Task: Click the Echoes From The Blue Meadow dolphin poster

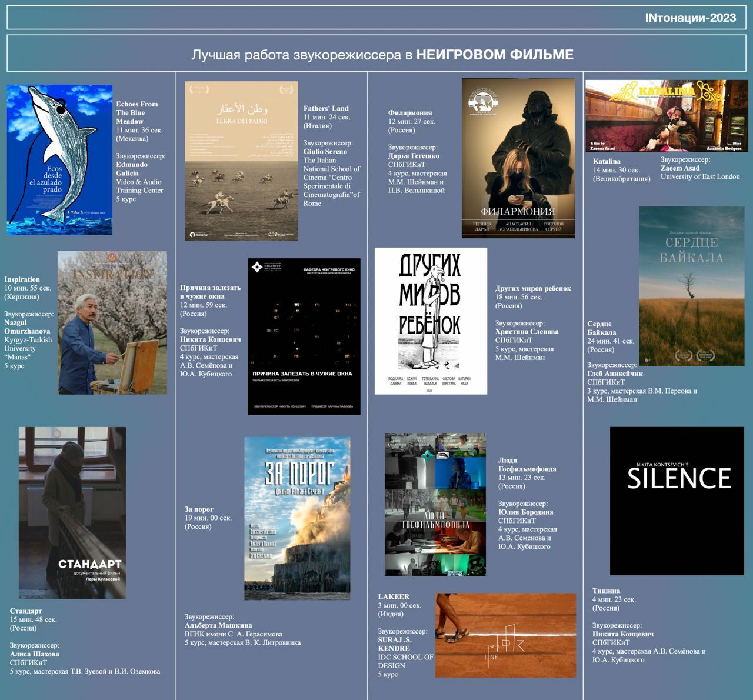Action: 59,160
